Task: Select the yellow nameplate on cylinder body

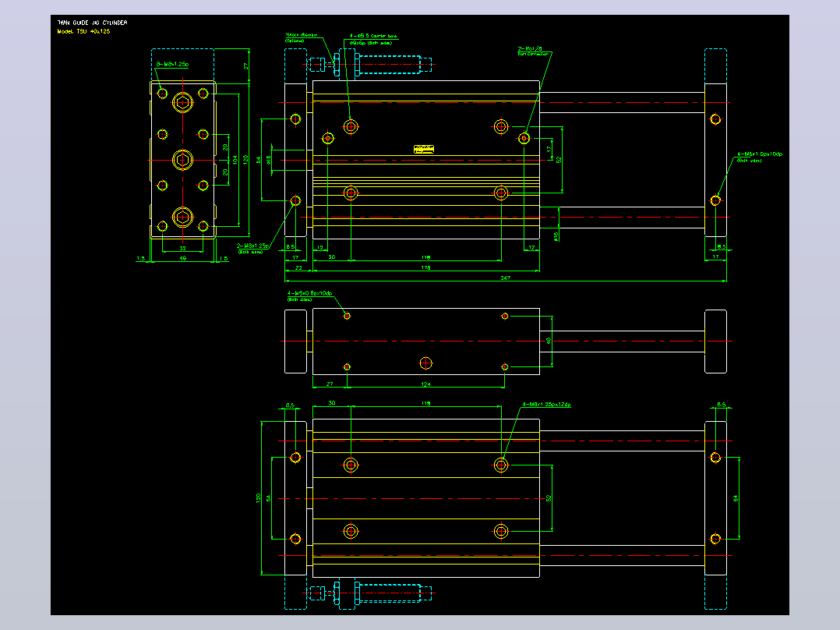Action: click(424, 149)
